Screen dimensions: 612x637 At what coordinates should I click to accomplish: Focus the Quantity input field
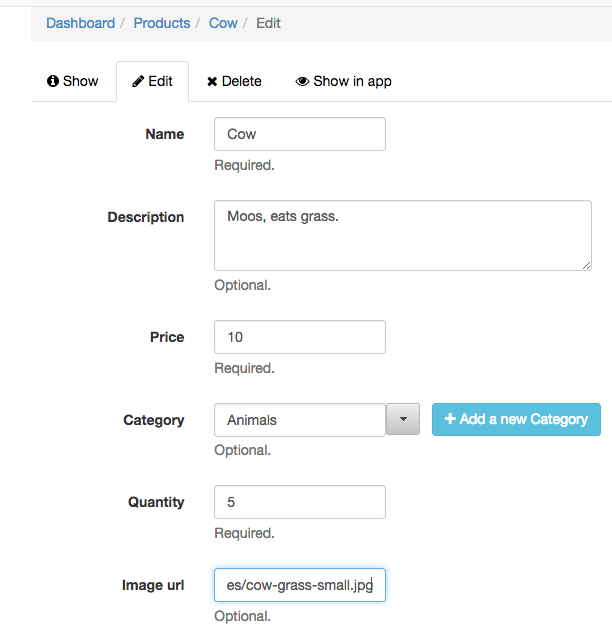[x=299, y=502]
